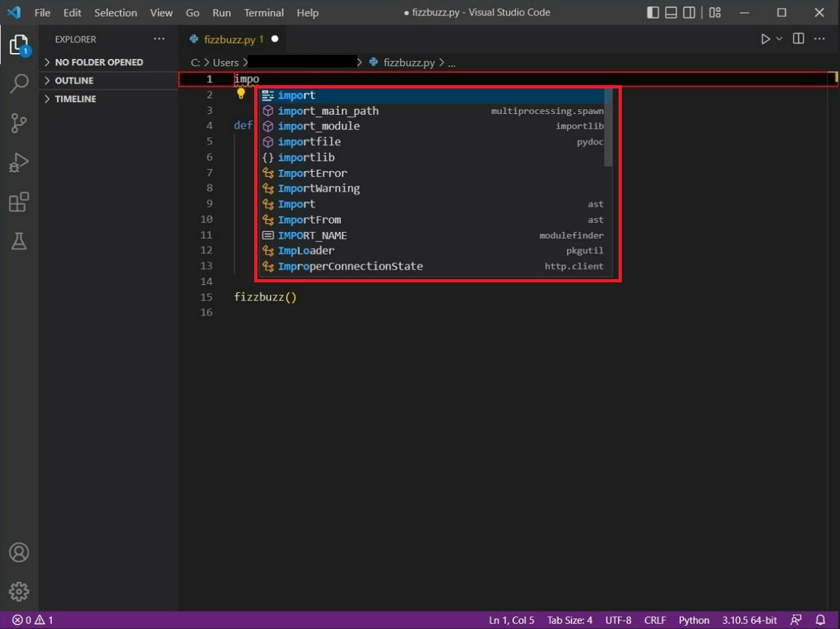Click the suggestion list scrollbar
Image resolution: width=840 pixels, height=629 pixels.
pos(609,128)
